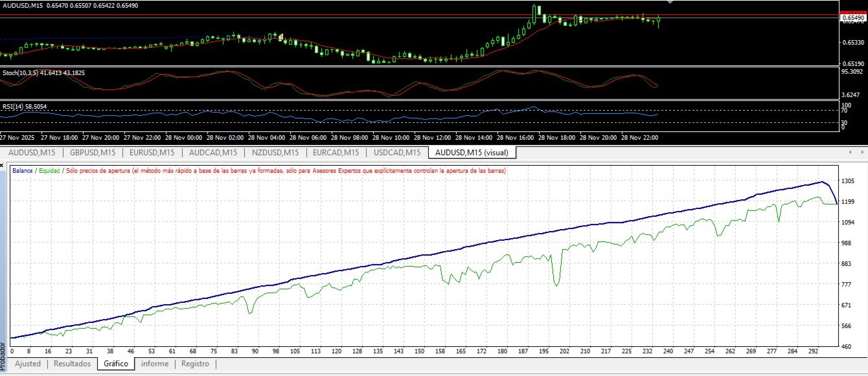This screenshot has width=868, height=376.
Task: Click the Equidad legend text
Action: coord(51,171)
